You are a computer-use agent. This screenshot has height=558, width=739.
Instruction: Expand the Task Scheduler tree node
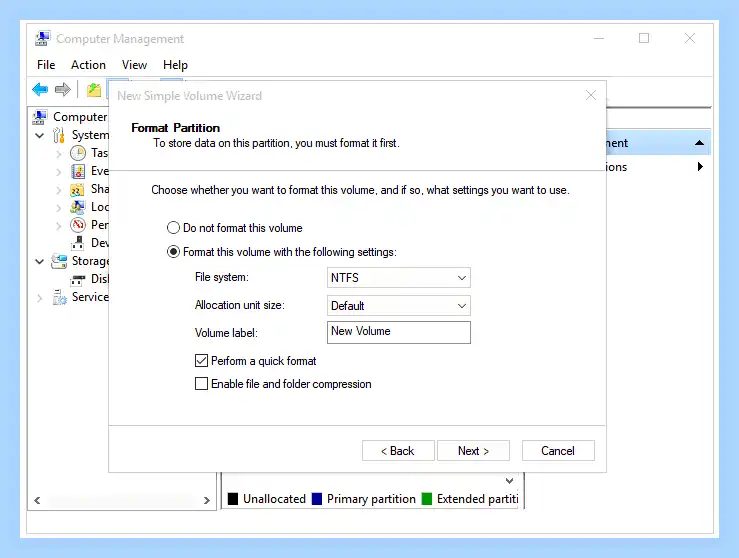58,154
